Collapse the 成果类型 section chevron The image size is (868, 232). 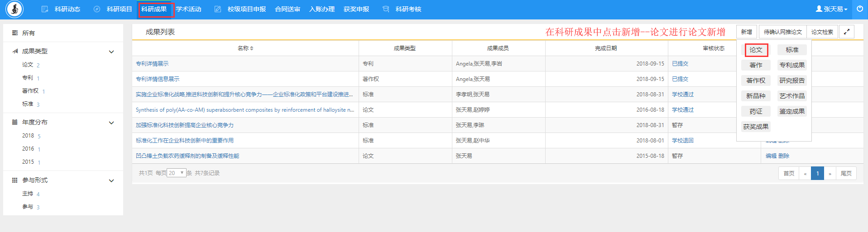(111, 52)
